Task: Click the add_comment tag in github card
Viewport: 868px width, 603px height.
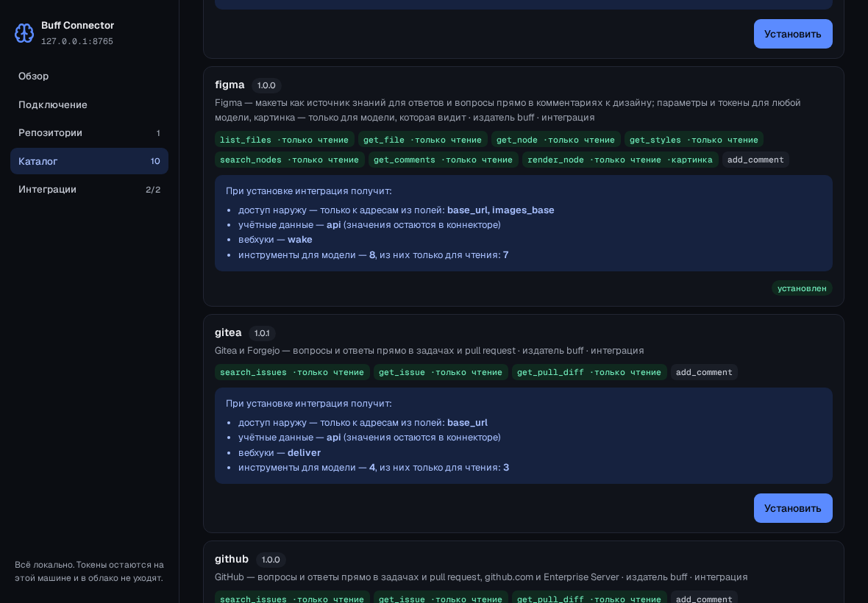Action: pyautogui.click(x=704, y=598)
